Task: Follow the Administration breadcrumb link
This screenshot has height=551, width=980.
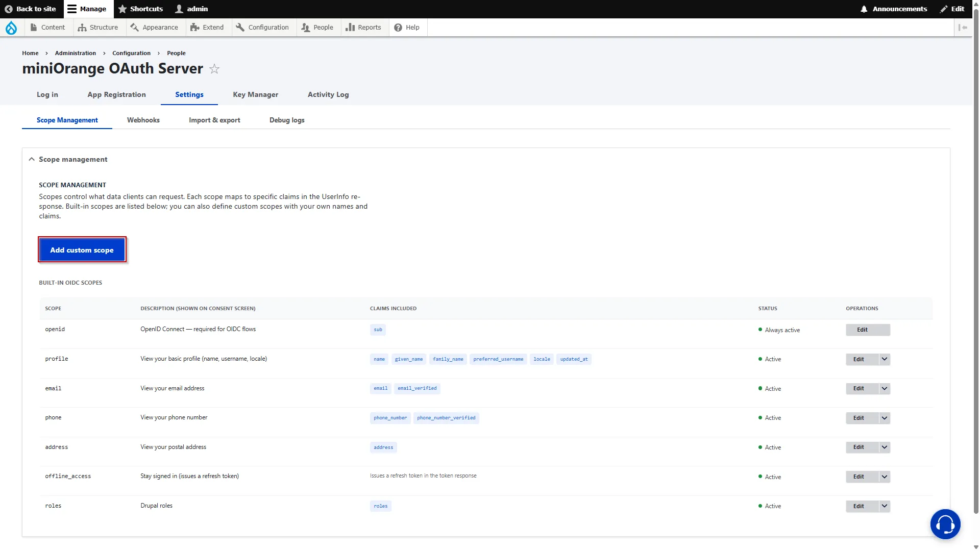Action: point(76,53)
